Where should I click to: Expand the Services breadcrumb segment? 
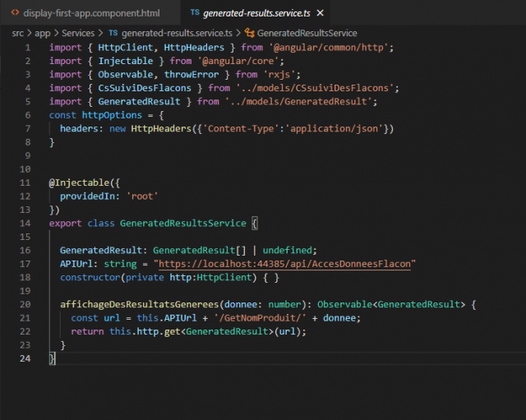pyautogui.click(x=78, y=33)
